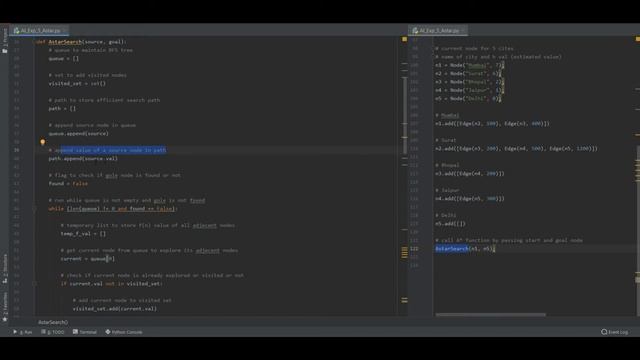Open the Project tool window sidebar tab
Screen dimensions: 640x360
(x=5, y=40)
